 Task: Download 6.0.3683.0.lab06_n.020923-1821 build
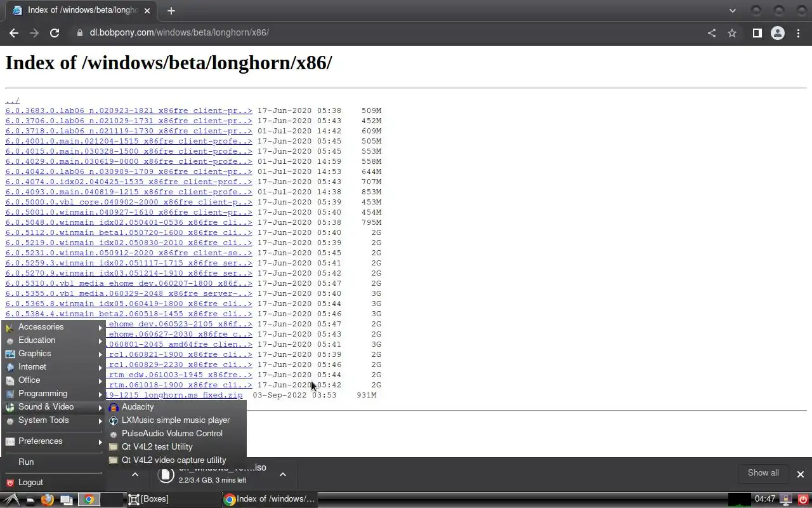[x=129, y=110]
